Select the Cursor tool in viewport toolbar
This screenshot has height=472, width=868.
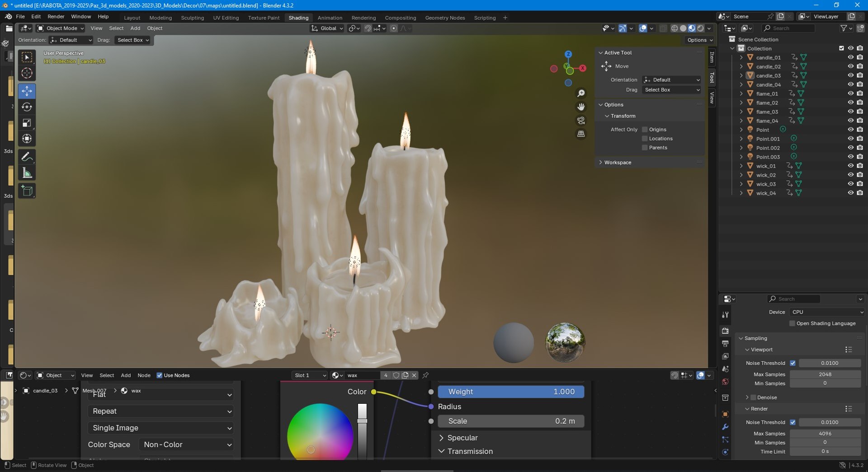[27, 73]
